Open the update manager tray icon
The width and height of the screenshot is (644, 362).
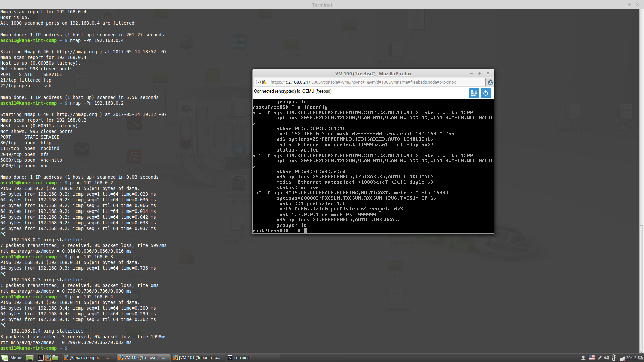[622, 358]
